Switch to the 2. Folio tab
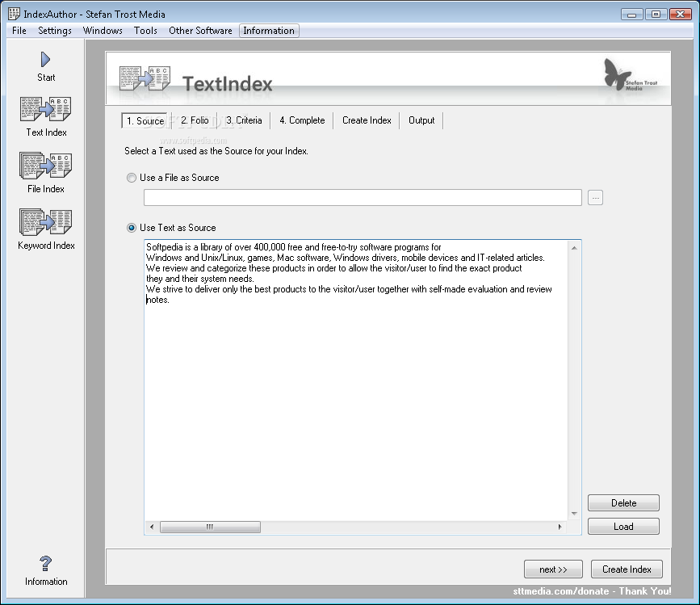The height and width of the screenshot is (605, 700). (195, 120)
